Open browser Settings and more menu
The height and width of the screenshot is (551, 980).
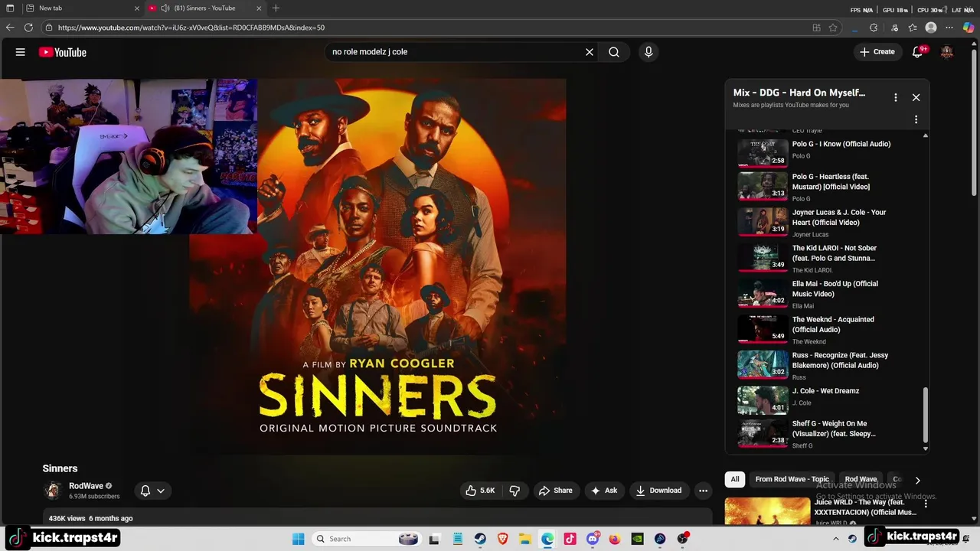click(949, 28)
